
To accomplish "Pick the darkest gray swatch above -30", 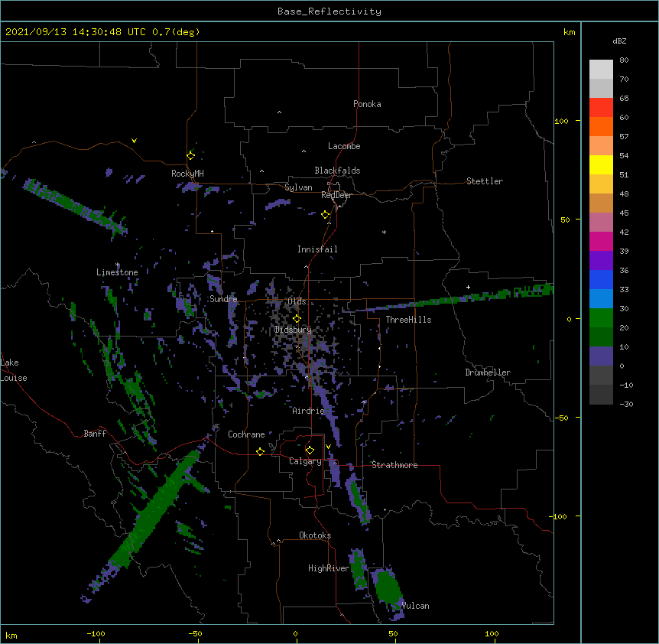I will 601,395.
